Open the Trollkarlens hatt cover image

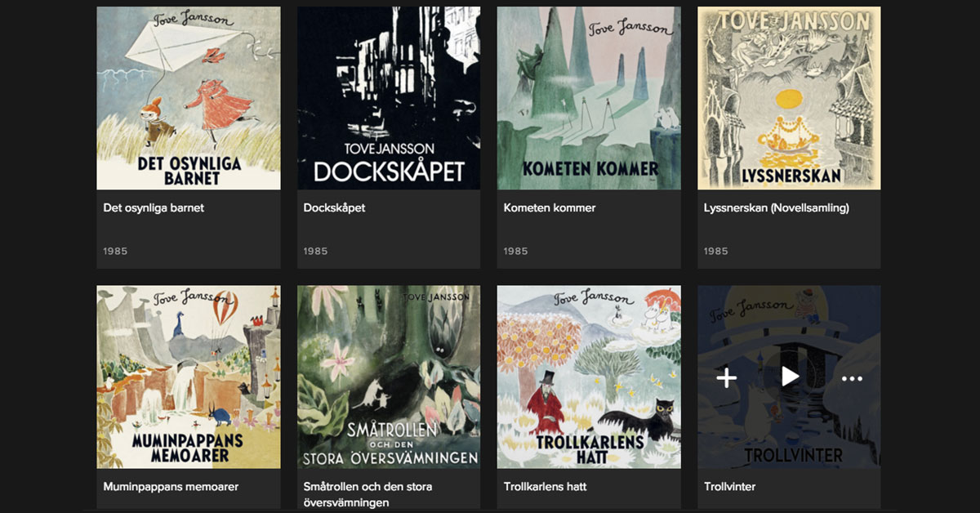coord(589,377)
